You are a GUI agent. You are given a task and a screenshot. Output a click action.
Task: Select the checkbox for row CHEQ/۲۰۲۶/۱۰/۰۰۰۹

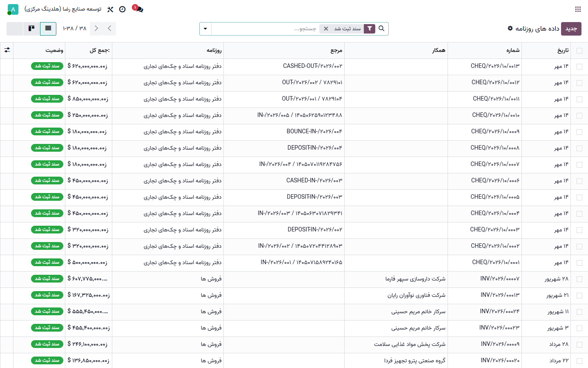coord(579,132)
